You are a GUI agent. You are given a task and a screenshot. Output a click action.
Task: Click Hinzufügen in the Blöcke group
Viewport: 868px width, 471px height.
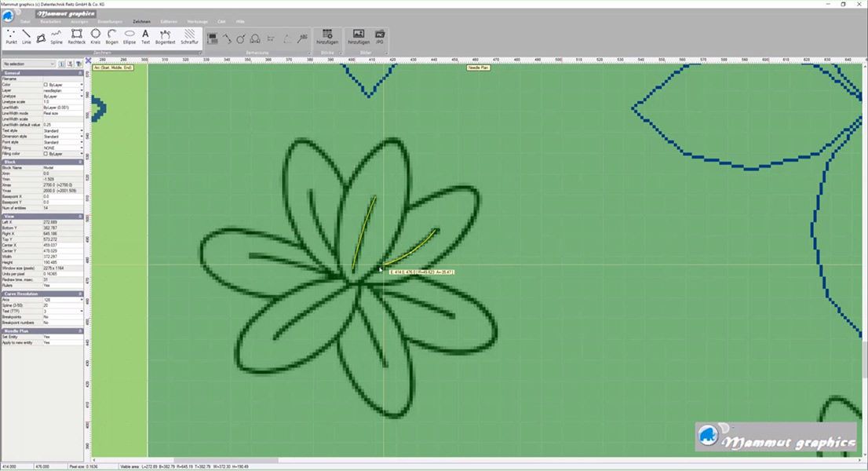pos(327,37)
